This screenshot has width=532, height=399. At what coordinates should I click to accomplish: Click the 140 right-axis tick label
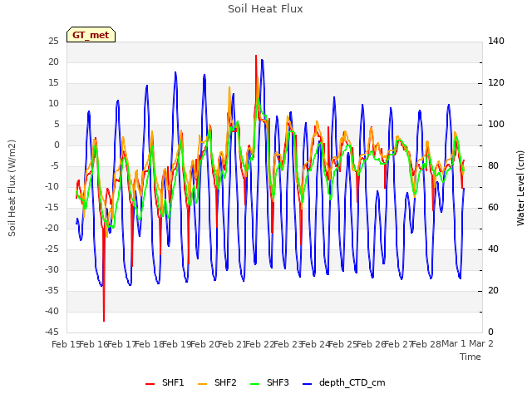496,41
